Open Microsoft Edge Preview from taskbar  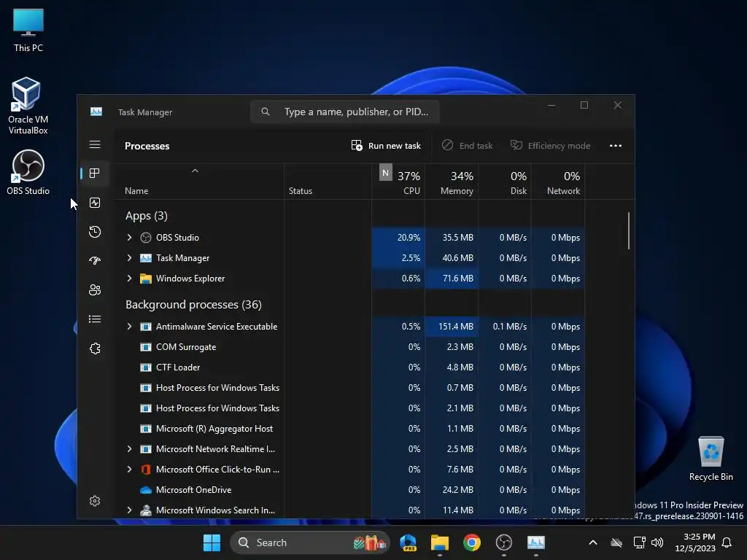coord(409,542)
